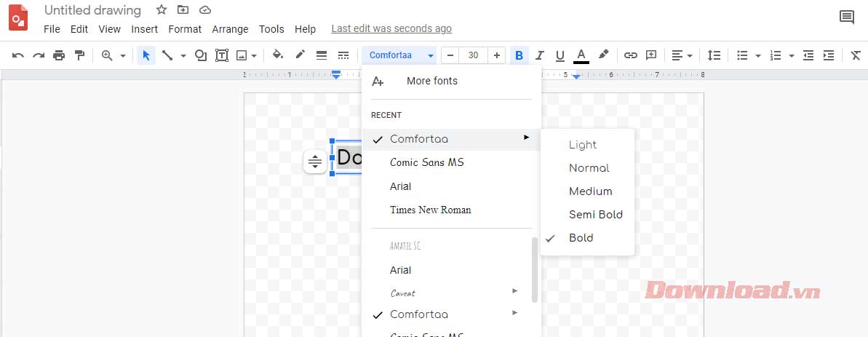Click the Border weight icon
The image size is (868, 337).
322,55
